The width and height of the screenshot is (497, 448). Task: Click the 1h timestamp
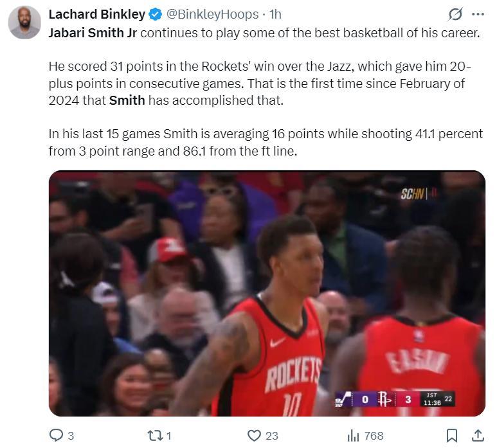[x=275, y=15]
